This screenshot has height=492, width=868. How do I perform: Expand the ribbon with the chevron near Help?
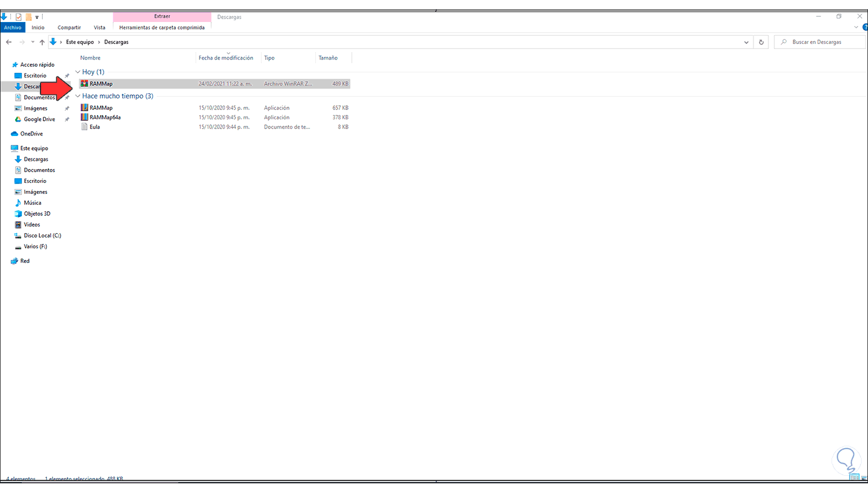[x=856, y=27]
